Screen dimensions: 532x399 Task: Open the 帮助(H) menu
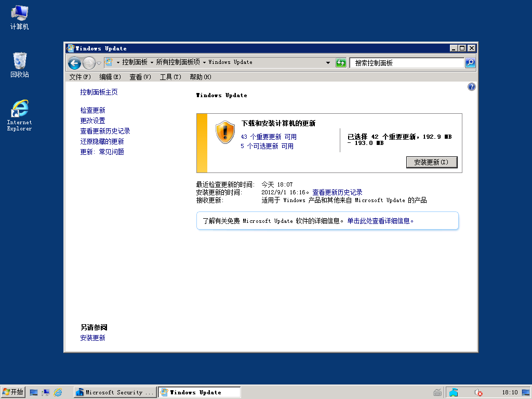pos(201,77)
